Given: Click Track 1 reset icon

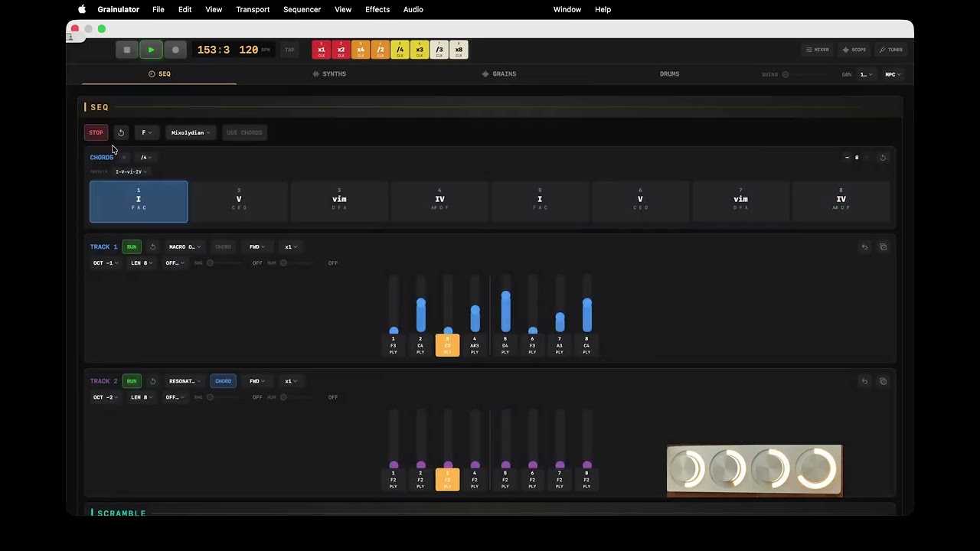Looking at the screenshot, I should [x=152, y=247].
